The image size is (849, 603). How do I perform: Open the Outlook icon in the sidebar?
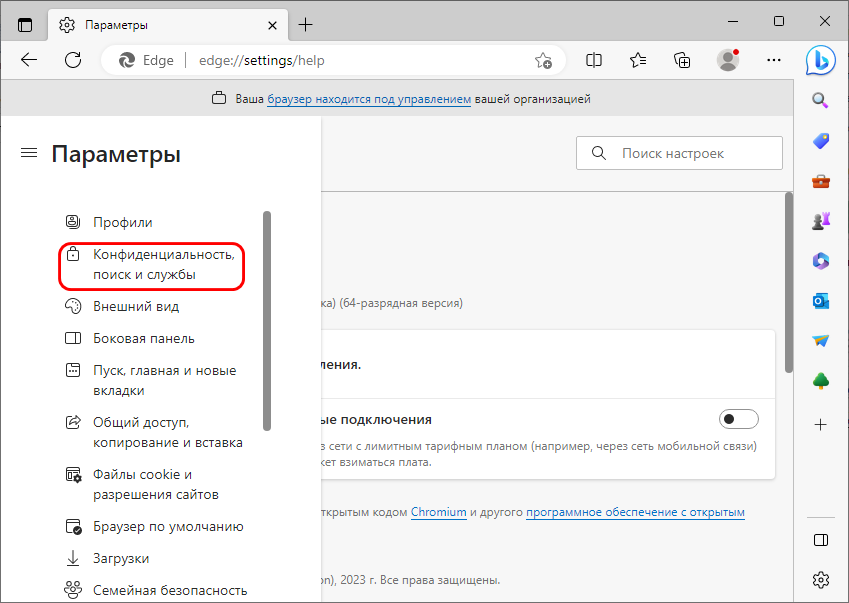click(x=821, y=301)
